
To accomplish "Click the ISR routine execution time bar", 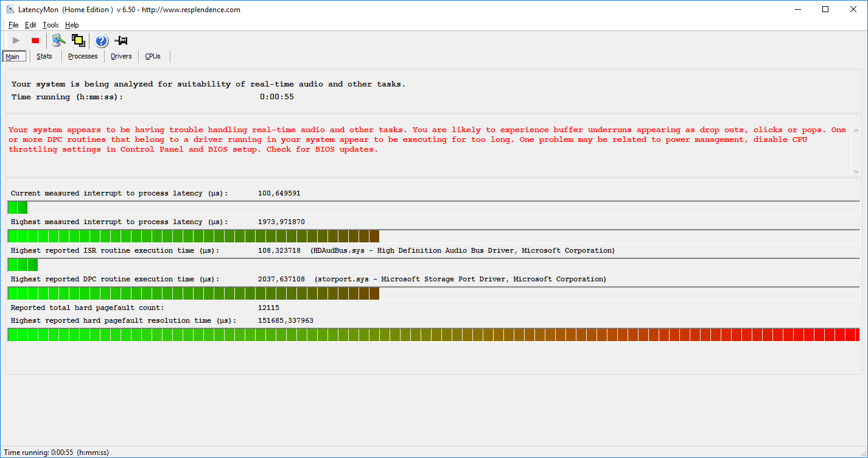I will 433,265.
